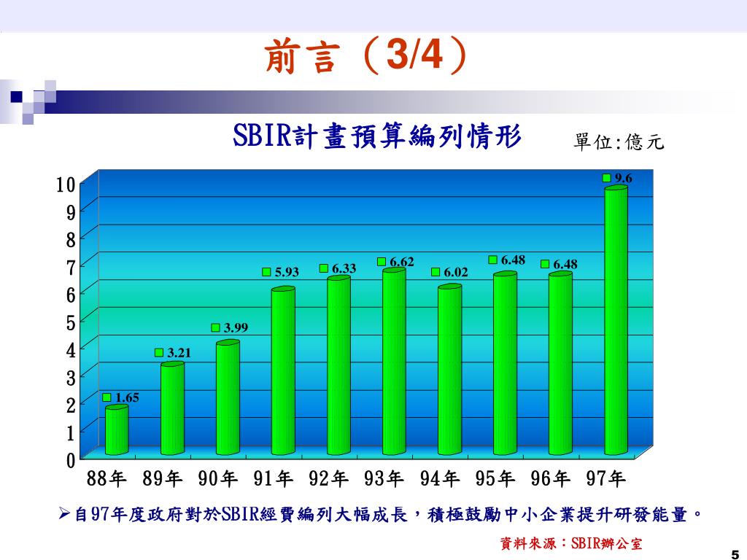The image size is (747, 560).
Task: Click the source note 資料來源：SBIR辦公室
Action: tap(570, 543)
